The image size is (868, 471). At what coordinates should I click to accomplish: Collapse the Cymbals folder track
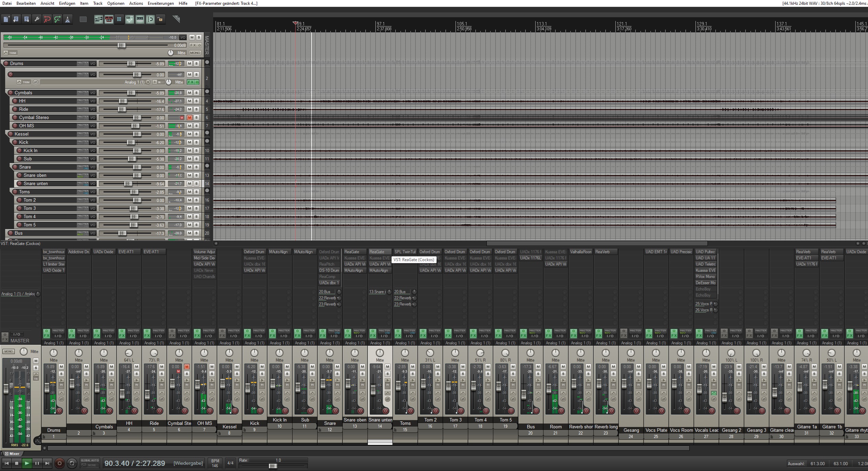pyautogui.click(x=207, y=92)
